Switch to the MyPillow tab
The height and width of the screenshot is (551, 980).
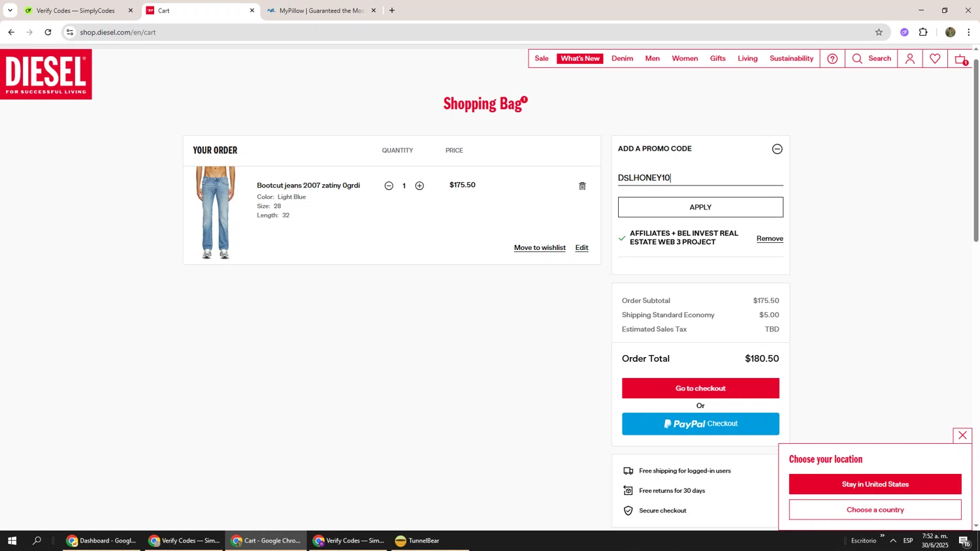[x=320, y=10]
